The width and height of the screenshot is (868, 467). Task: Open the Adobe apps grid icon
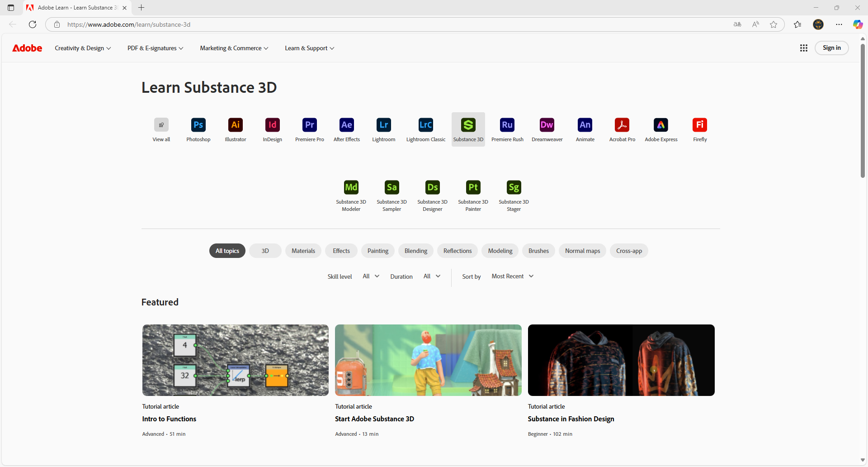click(x=804, y=48)
